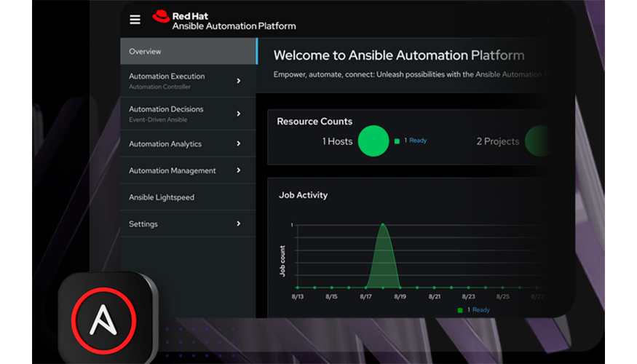Click the Resource Counts panel title
This screenshot has height=364, width=637.
tap(314, 122)
